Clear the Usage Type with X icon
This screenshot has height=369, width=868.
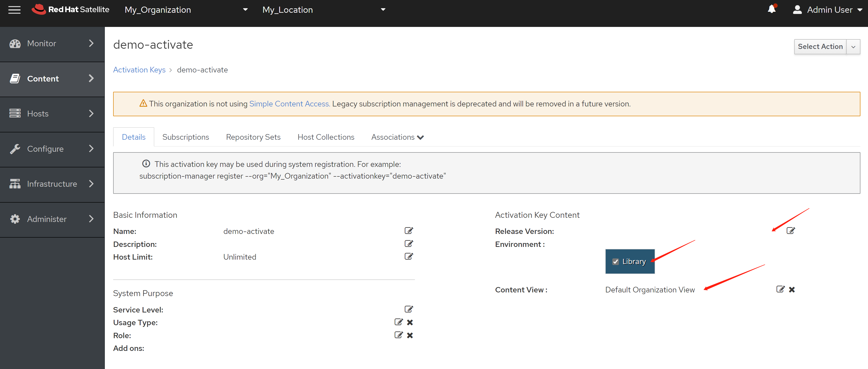[x=410, y=322]
